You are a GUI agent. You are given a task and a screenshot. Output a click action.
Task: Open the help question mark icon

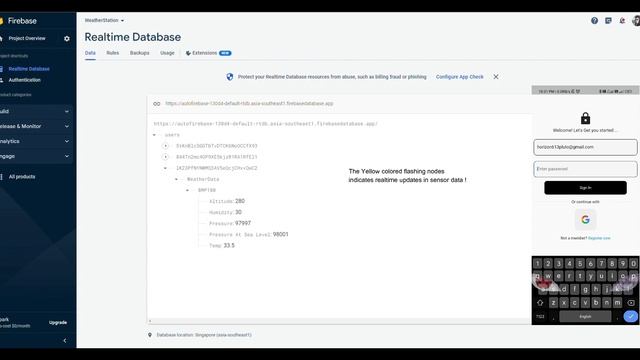point(594,21)
